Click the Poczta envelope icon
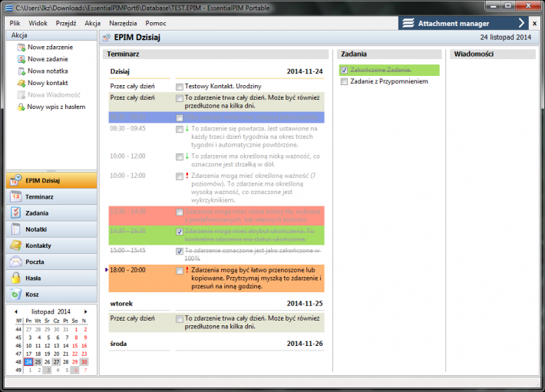The height and width of the screenshot is (392, 545). tap(16, 262)
